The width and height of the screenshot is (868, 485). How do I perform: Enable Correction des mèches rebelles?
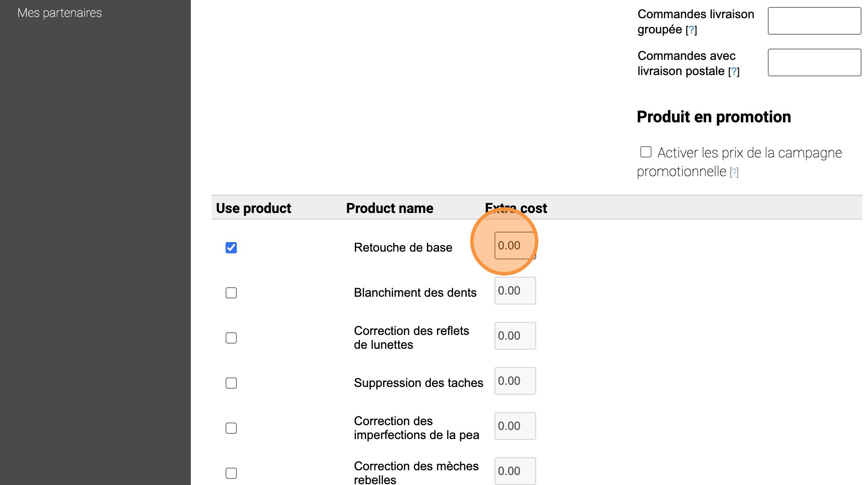click(231, 473)
